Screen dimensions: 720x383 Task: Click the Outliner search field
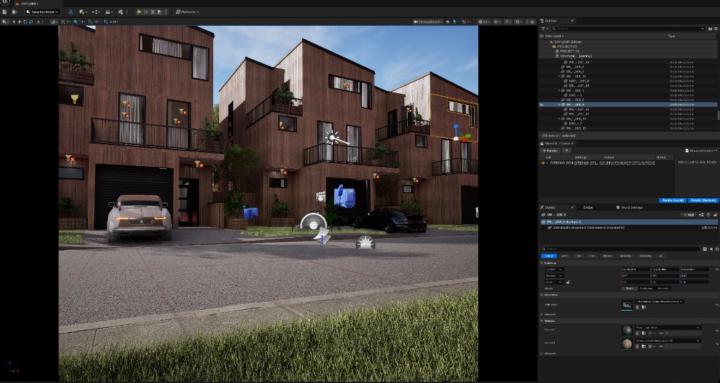(628, 28)
